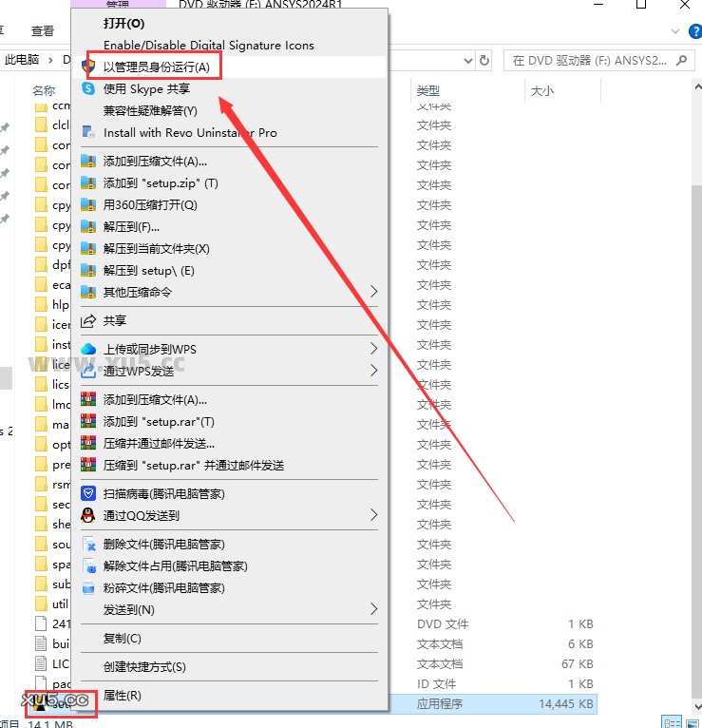Select the opt folder row

coord(52,445)
